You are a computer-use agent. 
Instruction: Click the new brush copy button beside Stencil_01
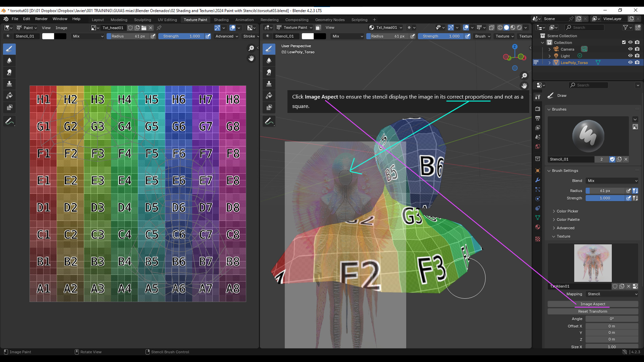click(619, 159)
